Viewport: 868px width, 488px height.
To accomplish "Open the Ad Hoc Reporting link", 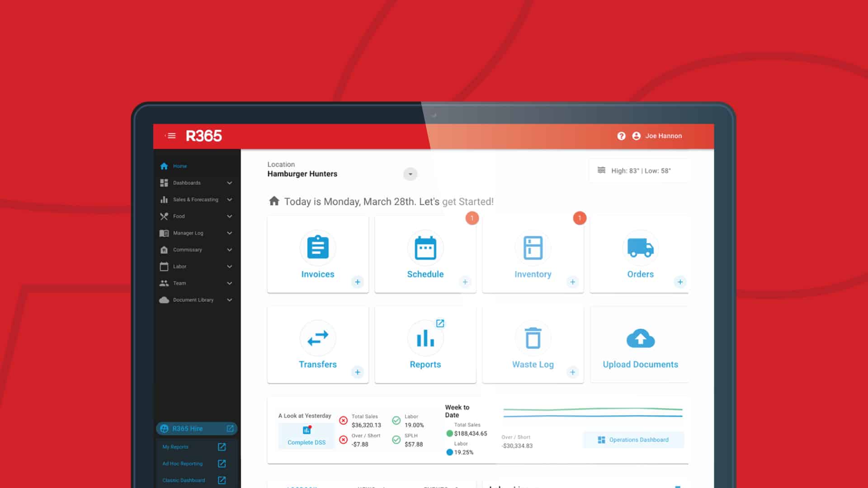I will 183,464.
